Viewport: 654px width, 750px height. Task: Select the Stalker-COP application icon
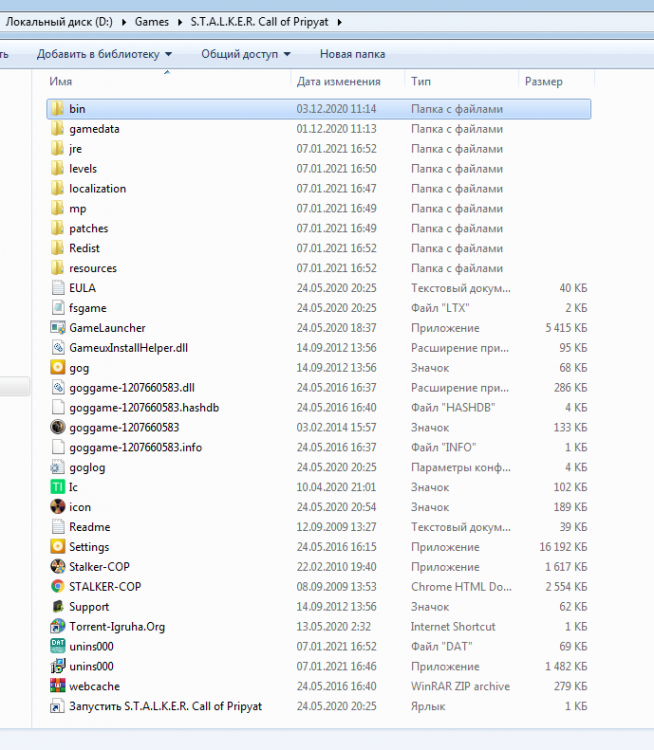[x=57, y=567]
